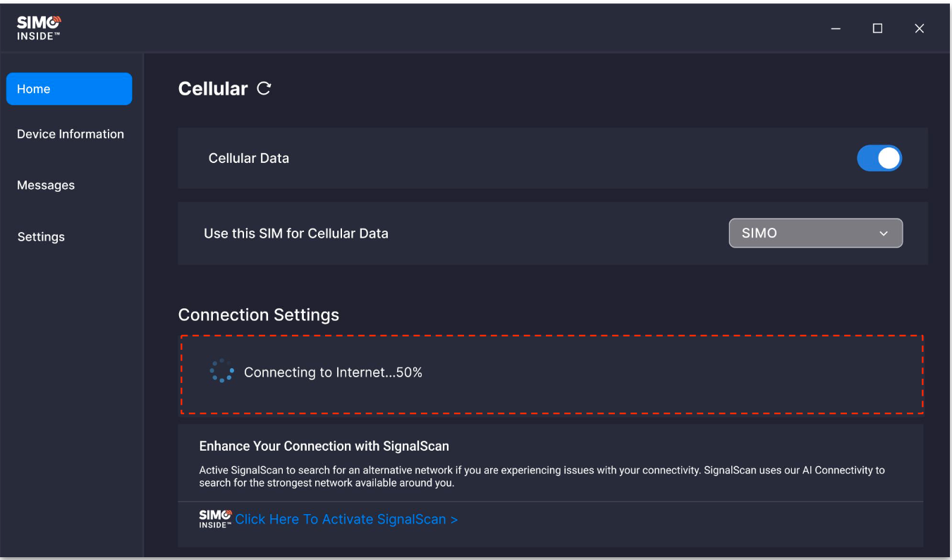Turn off the Cellular Data switch

pos(879,158)
